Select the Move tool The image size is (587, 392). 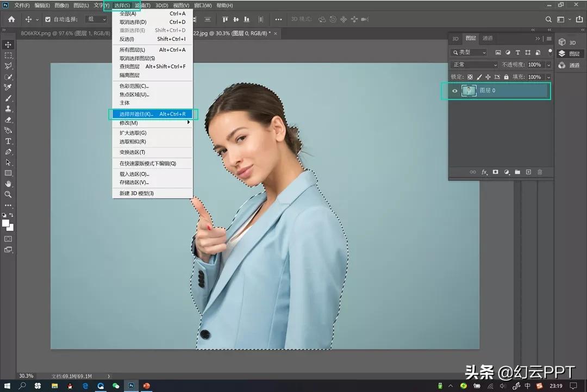coord(8,45)
